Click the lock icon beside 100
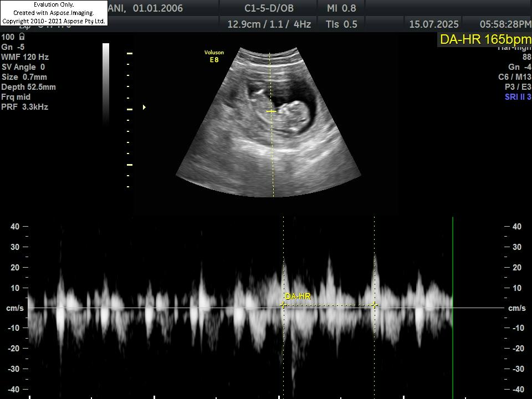Image resolution: width=532 pixels, height=399 pixels. click(22, 37)
